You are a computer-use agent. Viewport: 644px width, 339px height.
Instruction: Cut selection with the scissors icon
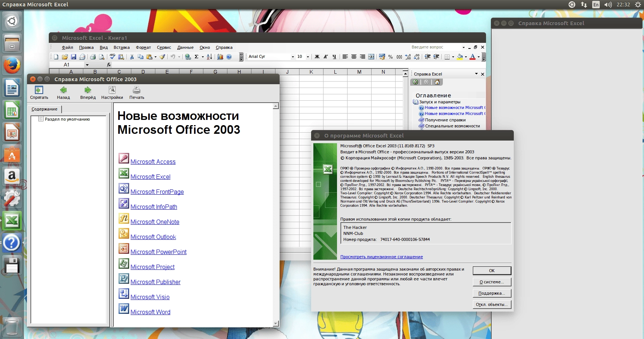132,57
